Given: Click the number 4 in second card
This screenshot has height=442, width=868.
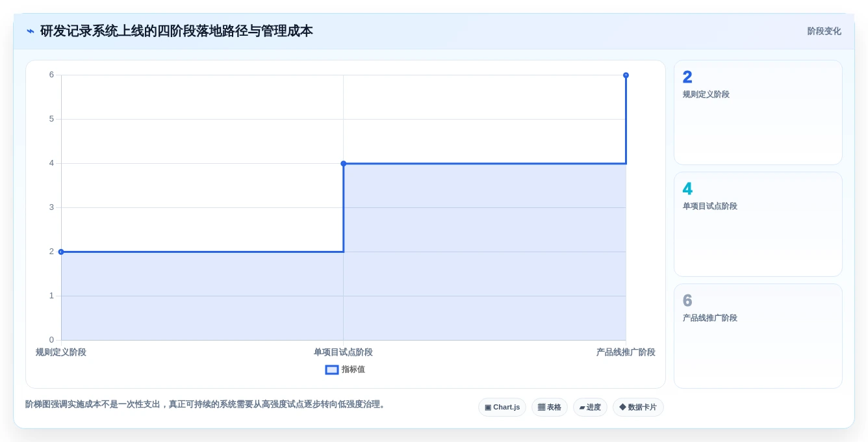Looking at the screenshot, I should click(x=687, y=189).
